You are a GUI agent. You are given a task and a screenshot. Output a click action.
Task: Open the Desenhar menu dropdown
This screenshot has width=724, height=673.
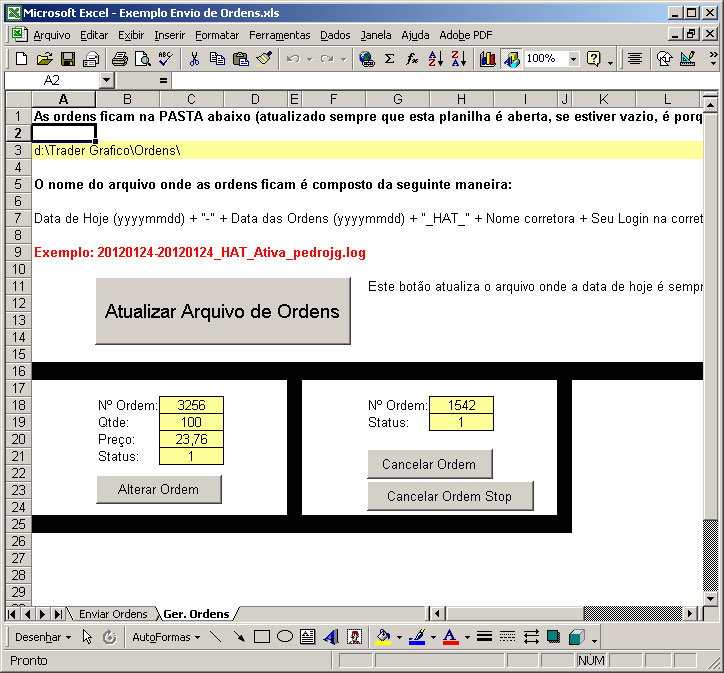43,637
